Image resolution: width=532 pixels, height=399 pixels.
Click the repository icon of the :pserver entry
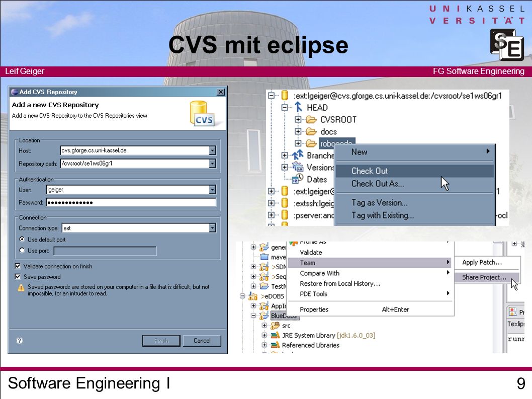click(x=285, y=215)
